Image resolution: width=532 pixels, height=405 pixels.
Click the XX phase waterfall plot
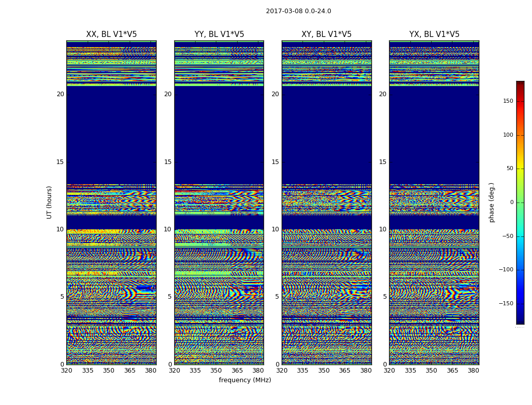[x=111, y=202]
